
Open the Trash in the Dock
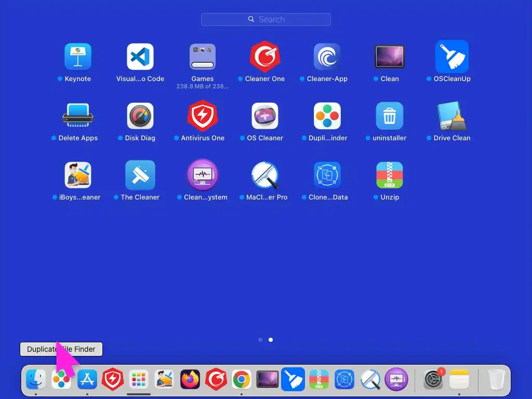pos(496,379)
